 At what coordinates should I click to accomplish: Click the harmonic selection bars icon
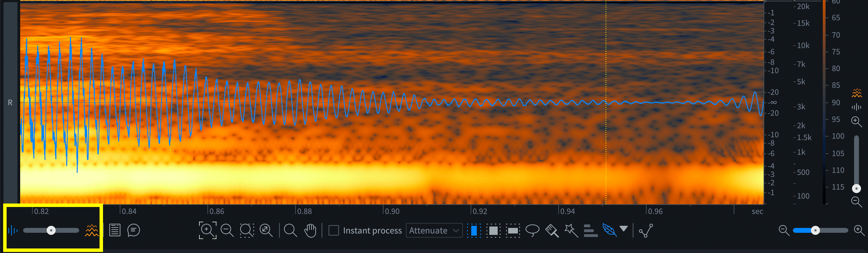coord(591,230)
